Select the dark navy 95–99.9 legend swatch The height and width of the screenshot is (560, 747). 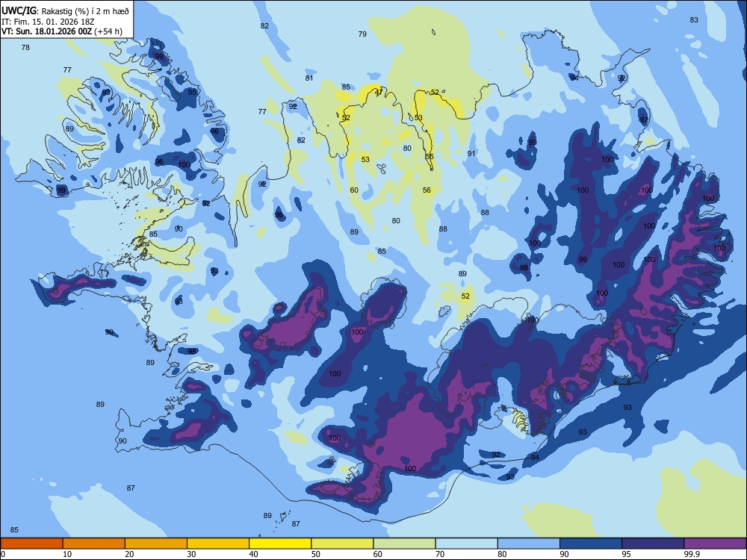pos(653,544)
